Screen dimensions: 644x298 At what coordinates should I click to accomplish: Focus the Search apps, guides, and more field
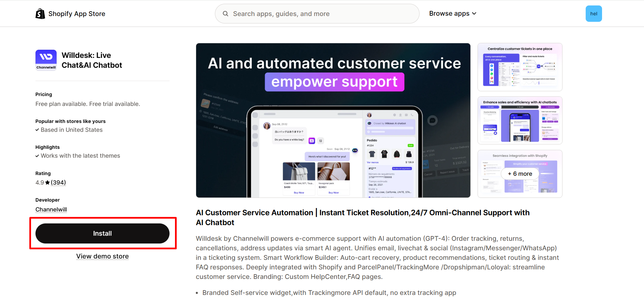(317, 14)
